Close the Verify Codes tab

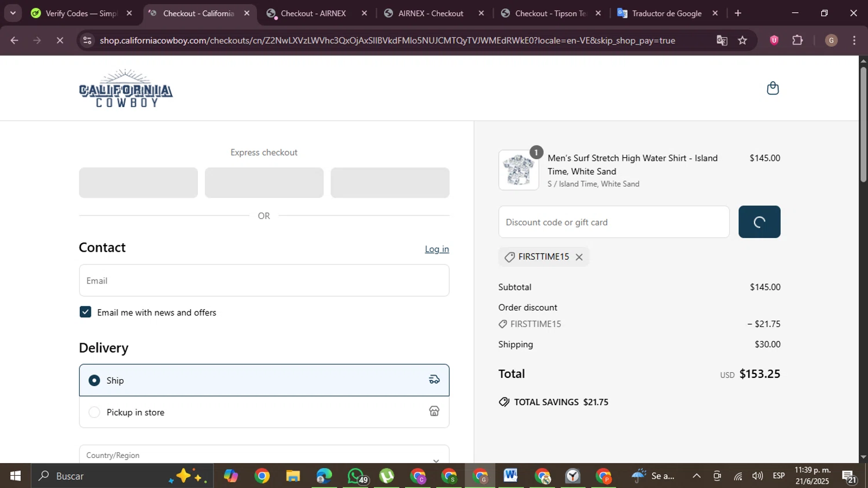(129, 13)
